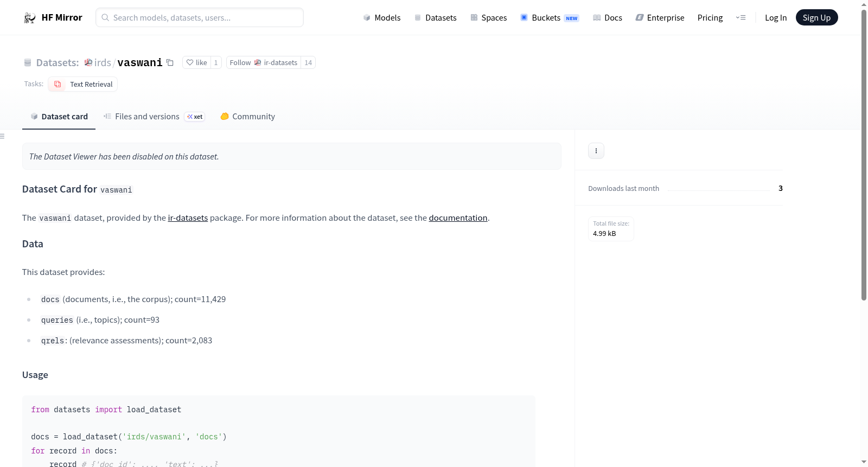Click the Community emoji icon
This screenshot has height=467, width=868.
[x=225, y=116]
